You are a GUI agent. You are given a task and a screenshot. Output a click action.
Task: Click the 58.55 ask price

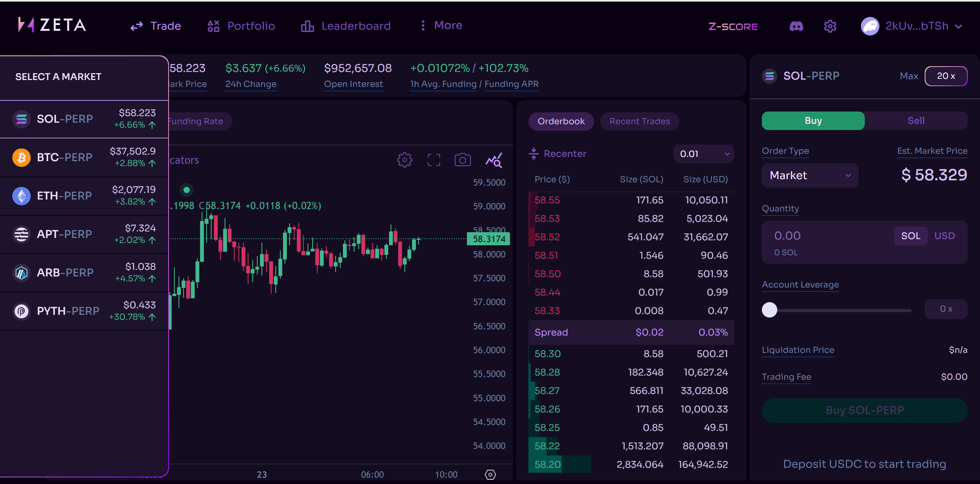coord(547,200)
